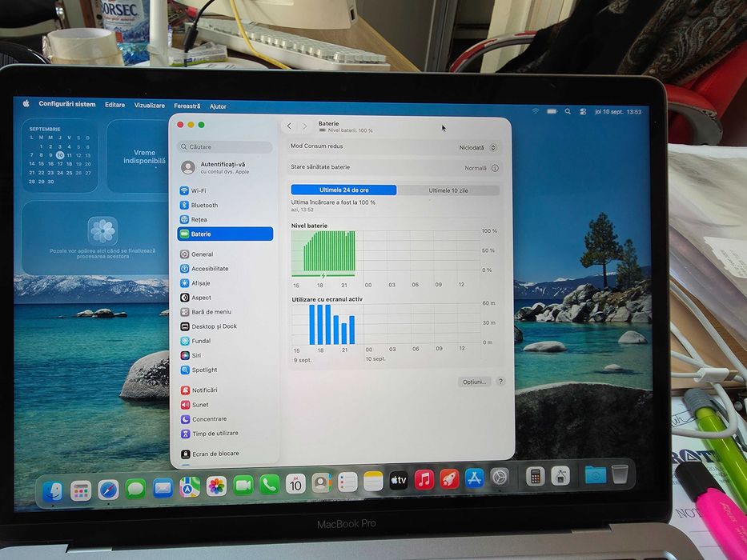Viewport: 747px width, 560px height.
Task: Open the Notes app in the Dock
Action: [373, 482]
